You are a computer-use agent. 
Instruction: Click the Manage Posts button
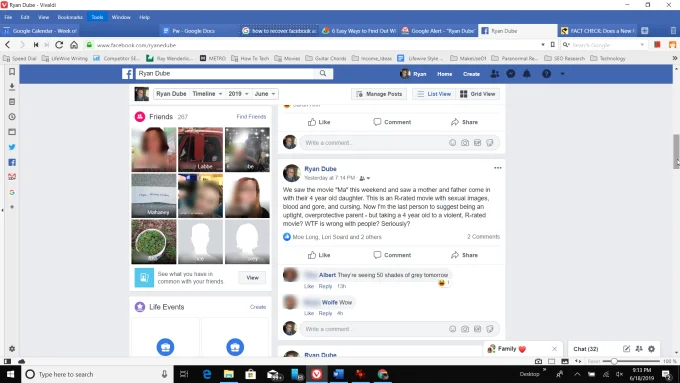pyautogui.click(x=379, y=94)
